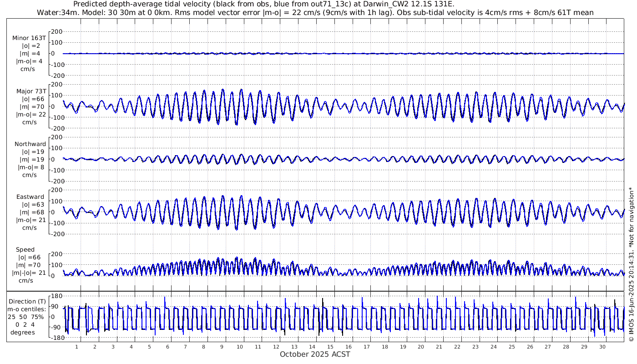This screenshot has height=364, width=637.
Task: Click the -90 tick on Direction axis
Action: click(56, 328)
